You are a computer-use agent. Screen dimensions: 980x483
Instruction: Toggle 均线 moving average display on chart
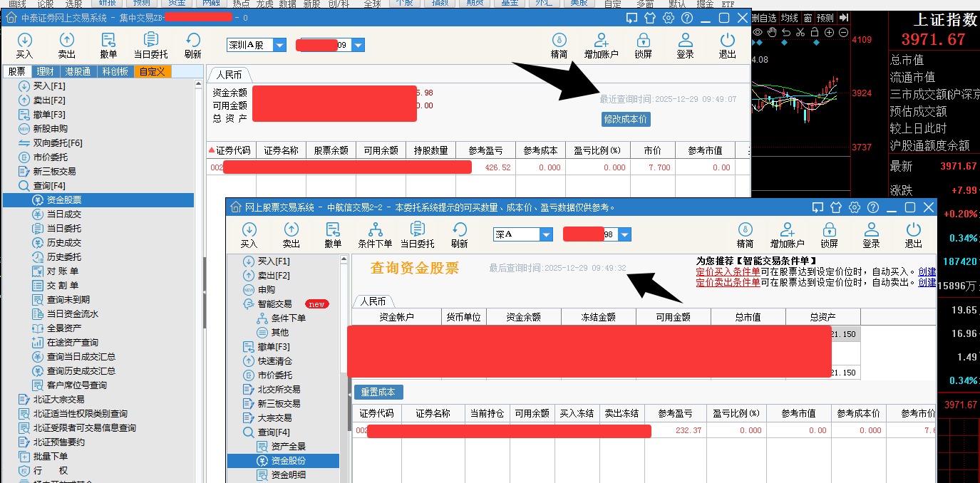[x=789, y=18]
